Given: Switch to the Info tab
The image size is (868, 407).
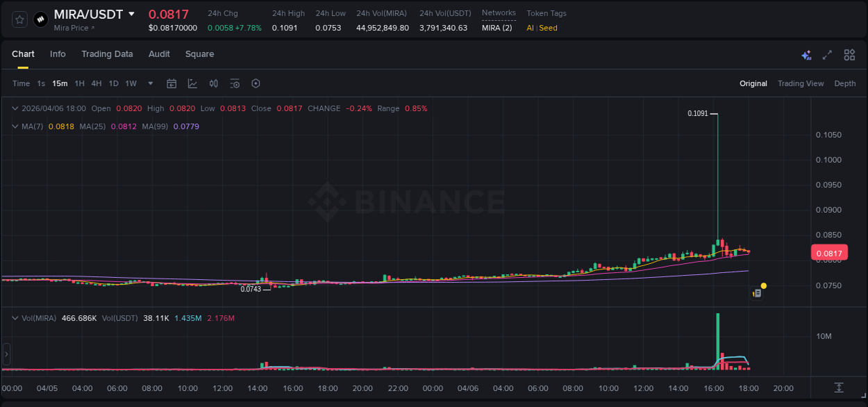Looking at the screenshot, I should [58, 54].
